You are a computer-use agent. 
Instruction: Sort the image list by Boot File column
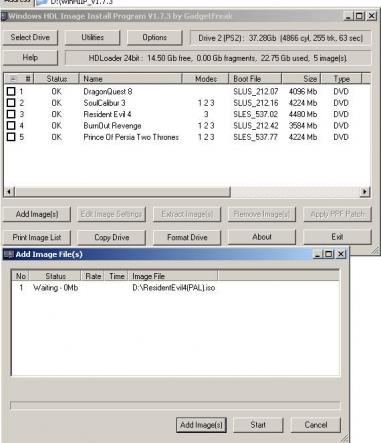[x=255, y=79]
